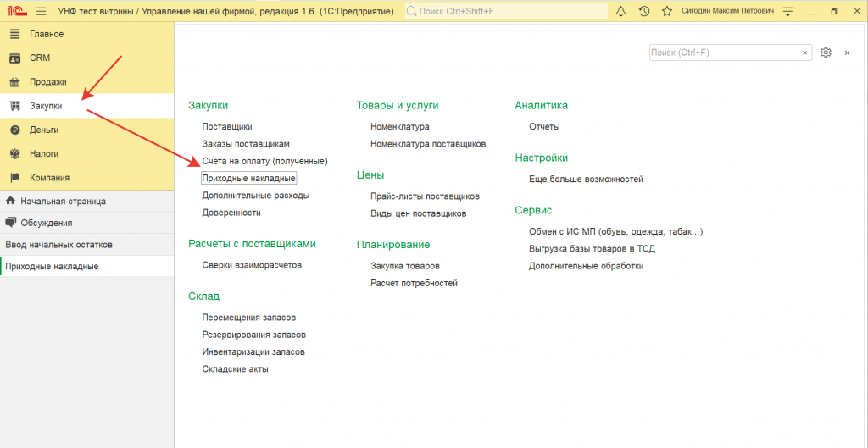This screenshot has width=868, height=448.
Task: Click the Компания flag icon
Action: pos(15,178)
